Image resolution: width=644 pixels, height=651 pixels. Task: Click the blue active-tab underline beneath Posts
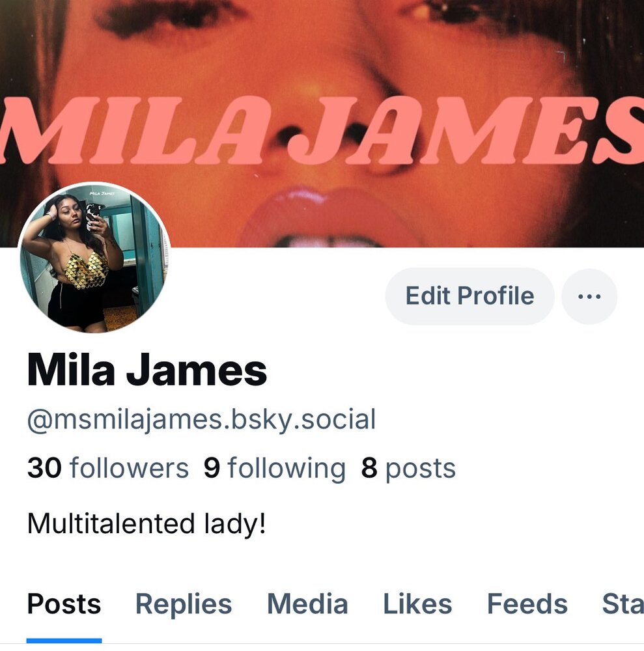pos(64,641)
